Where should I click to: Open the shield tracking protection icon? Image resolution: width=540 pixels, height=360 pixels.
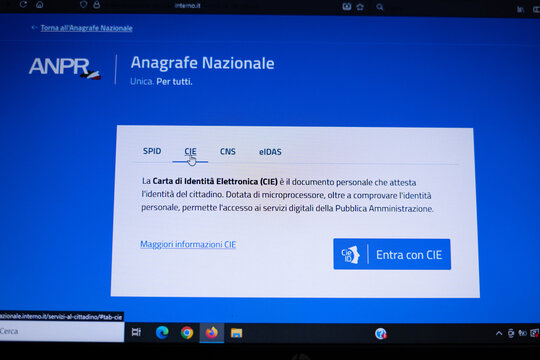pyautogui.click(x=83, y=4)
